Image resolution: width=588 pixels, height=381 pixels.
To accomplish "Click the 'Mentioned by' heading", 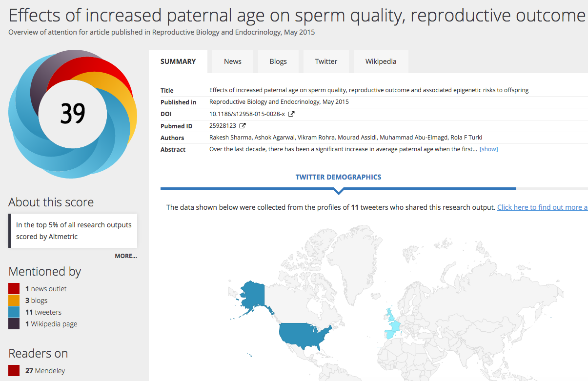I will pos(45,271).
